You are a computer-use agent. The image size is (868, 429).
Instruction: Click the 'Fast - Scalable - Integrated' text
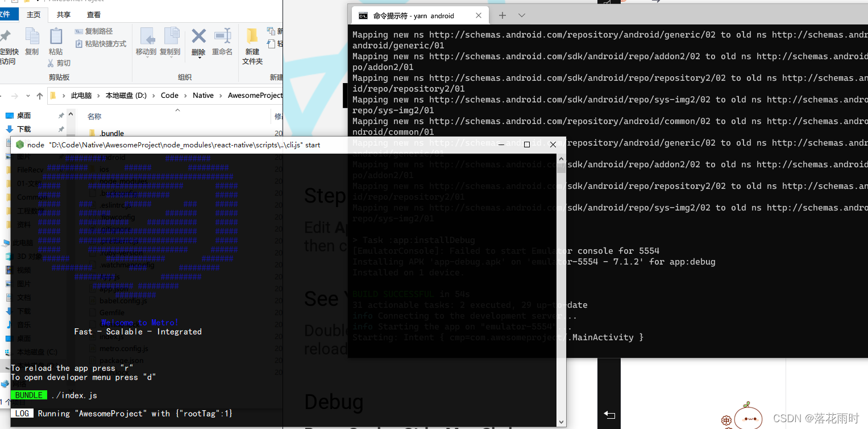pos(138,332)
